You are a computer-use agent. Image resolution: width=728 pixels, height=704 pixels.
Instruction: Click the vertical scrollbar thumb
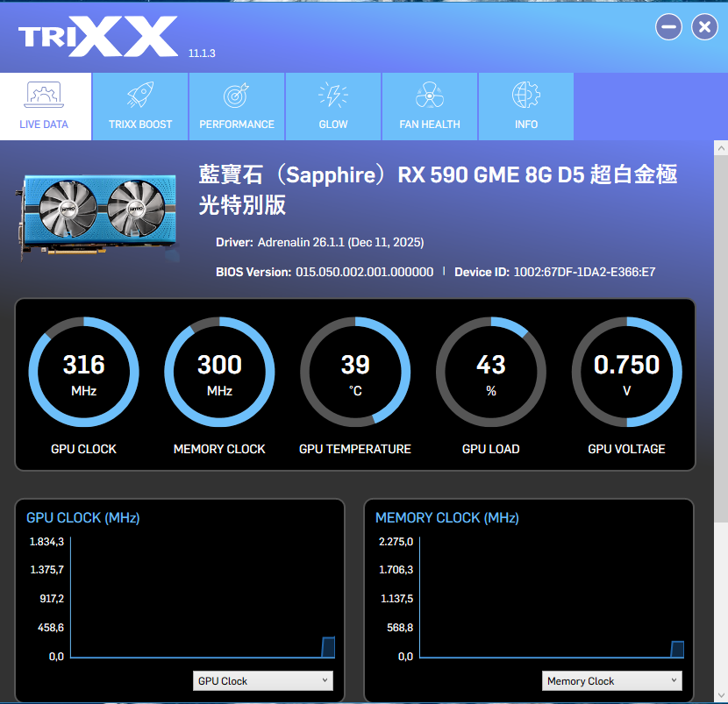tap(721, 339)
